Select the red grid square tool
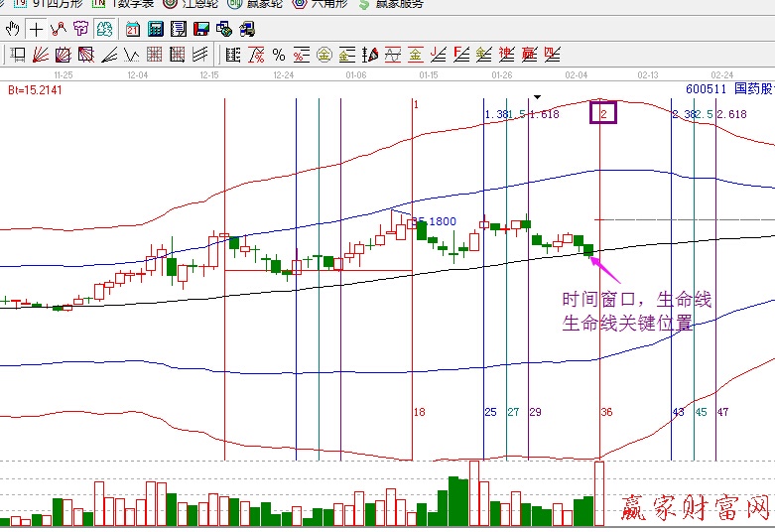 [x=155, y=55]
